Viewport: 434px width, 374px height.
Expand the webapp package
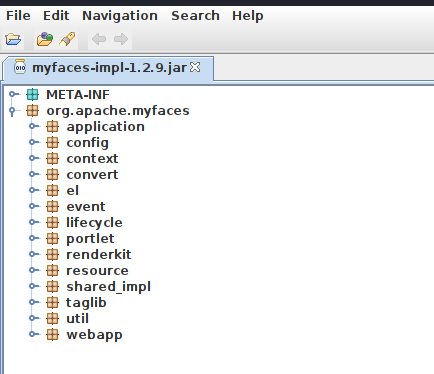coord(34,334)
